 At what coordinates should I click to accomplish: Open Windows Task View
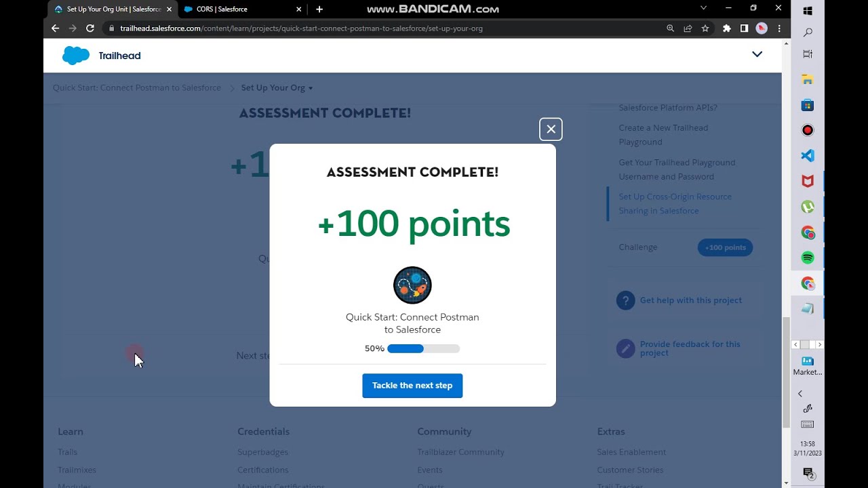coord(807,54)
